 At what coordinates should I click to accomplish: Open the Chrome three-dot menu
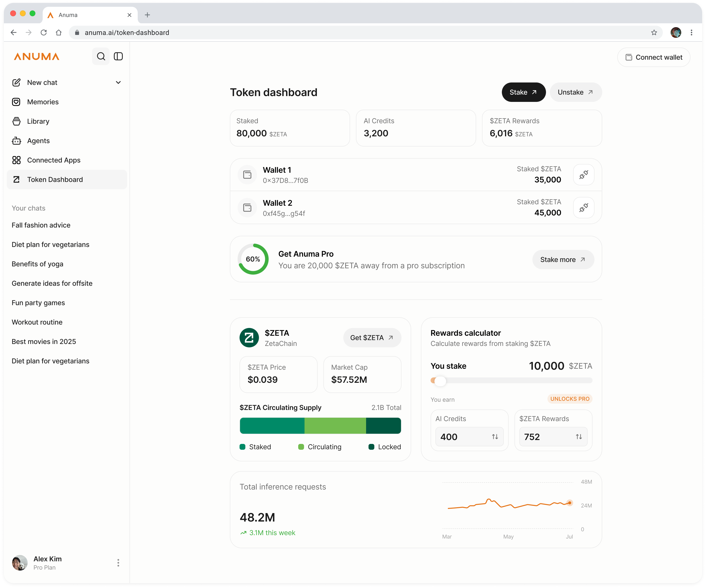[x=691, y=33]
